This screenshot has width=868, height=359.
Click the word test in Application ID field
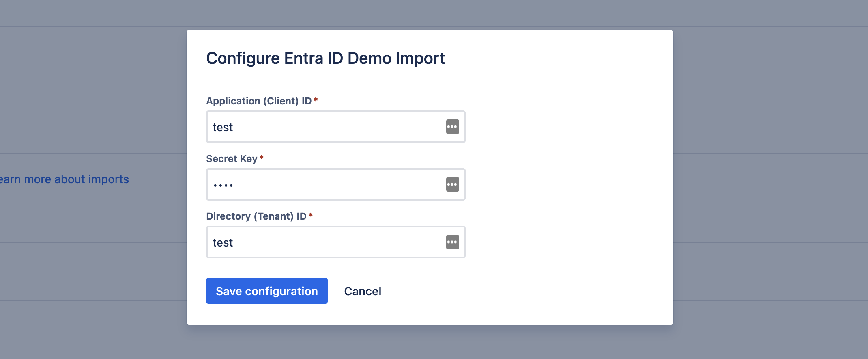[223, 128]
